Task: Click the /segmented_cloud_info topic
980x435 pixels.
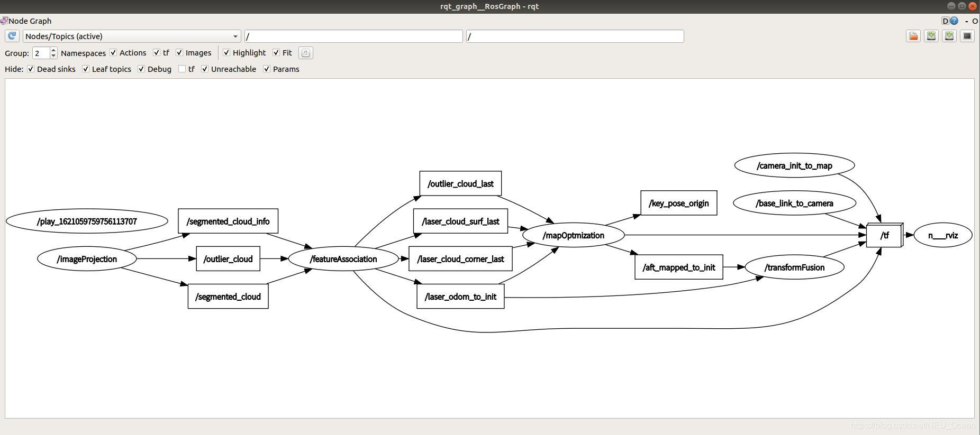Action: point(228,221)
